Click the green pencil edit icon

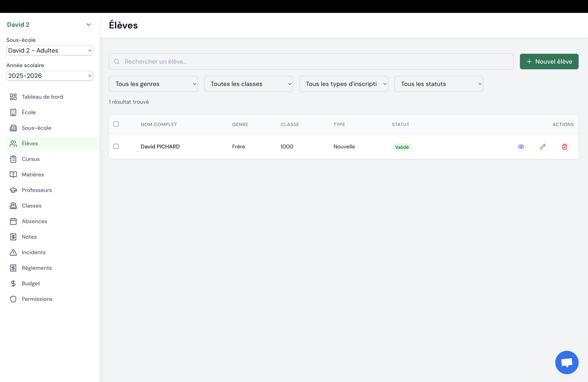tap(543, 147)
